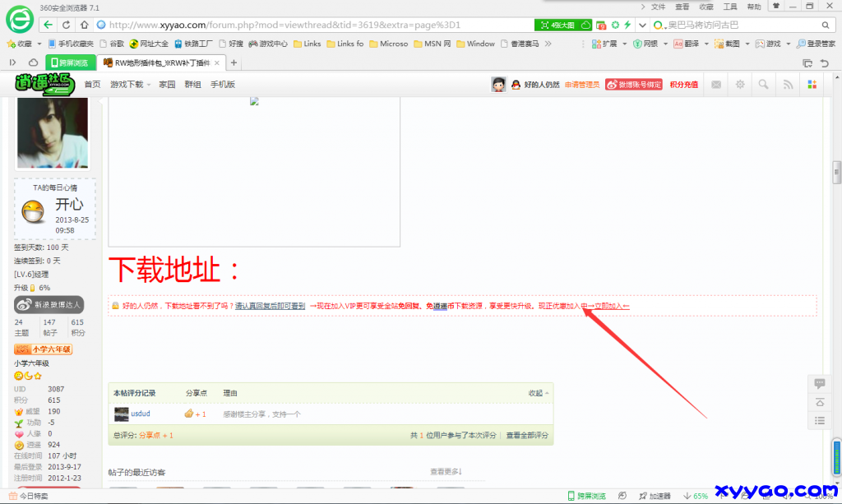Open the 工具 menu in the menu bar
The width and height of the screenshot is (842, 504).
[x=731, y=7]
